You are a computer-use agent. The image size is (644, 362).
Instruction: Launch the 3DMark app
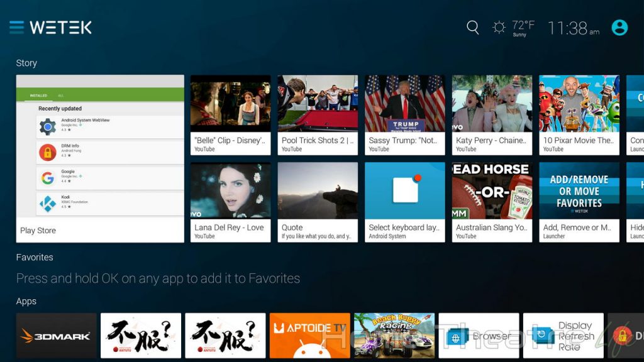(x=56, y=336)
